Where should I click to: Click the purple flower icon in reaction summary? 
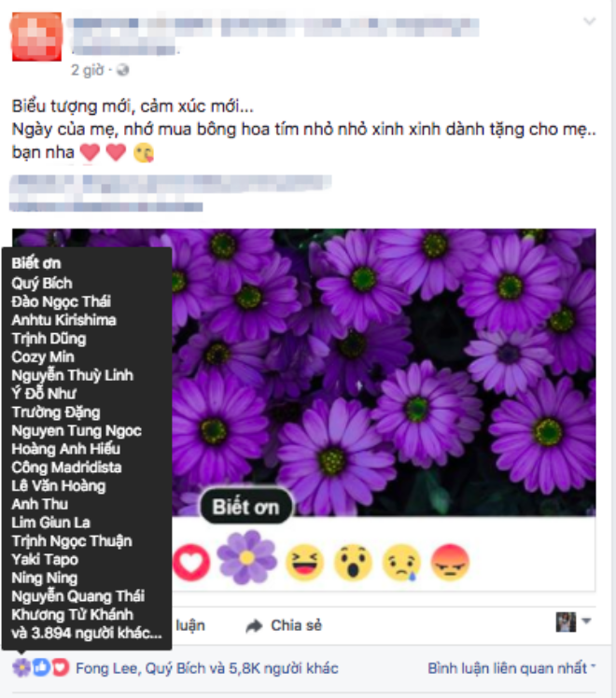tap(21, 667)
